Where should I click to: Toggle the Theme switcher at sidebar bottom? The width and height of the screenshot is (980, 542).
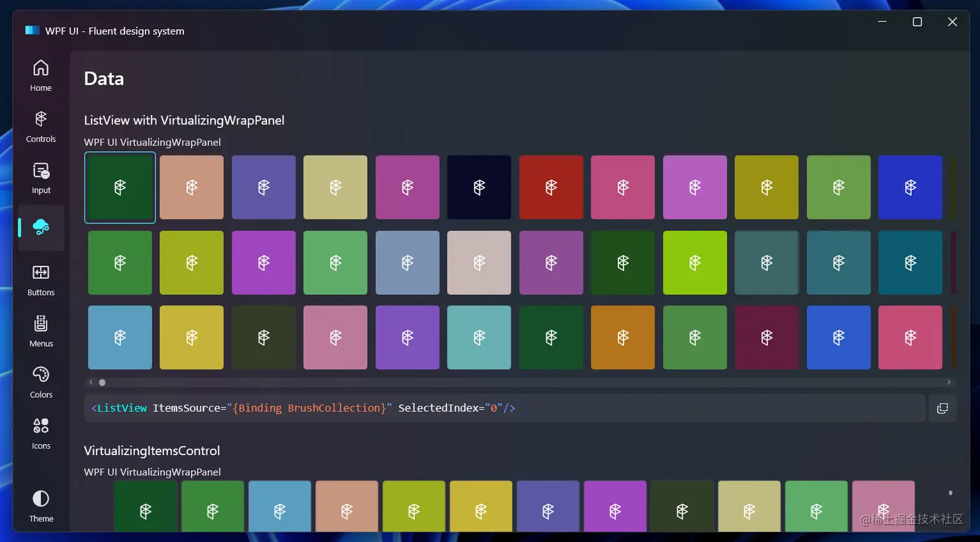pyautogui.click(x=40, y=505)
